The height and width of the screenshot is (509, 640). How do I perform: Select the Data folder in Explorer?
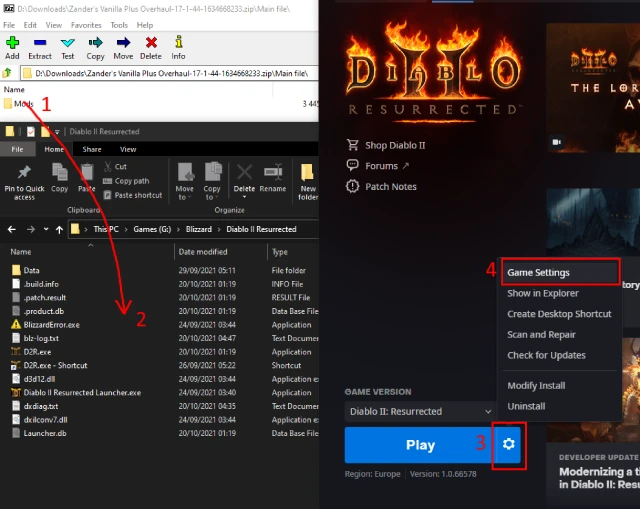point(31,270)
